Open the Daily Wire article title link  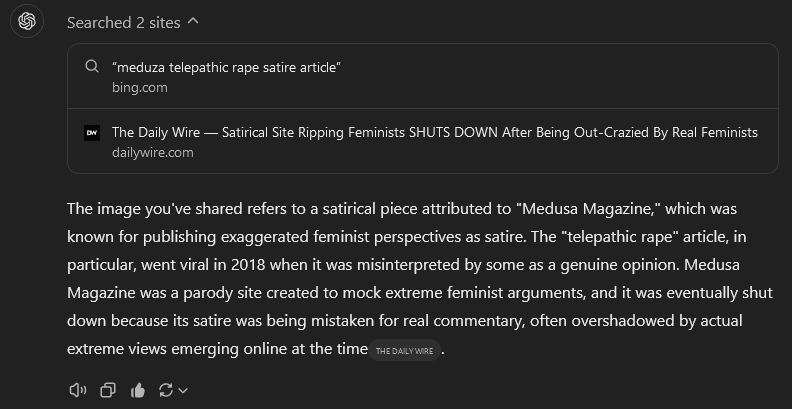434,132
